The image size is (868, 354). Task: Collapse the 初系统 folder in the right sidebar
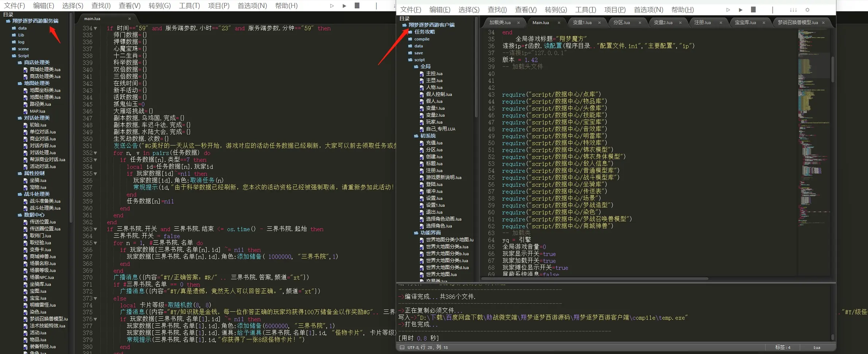(x=416, y=136)
